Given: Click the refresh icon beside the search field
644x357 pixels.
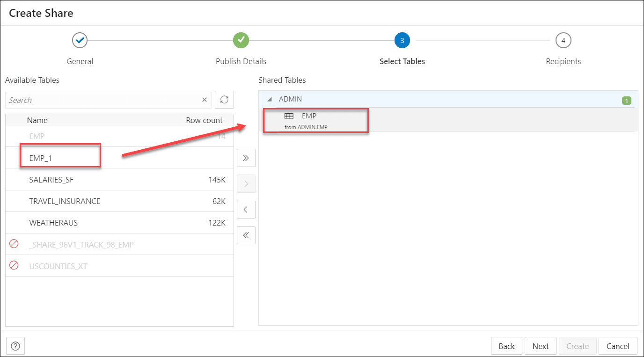Looking at the screenshot, I should pyautogui.click(x=224, y=100).
